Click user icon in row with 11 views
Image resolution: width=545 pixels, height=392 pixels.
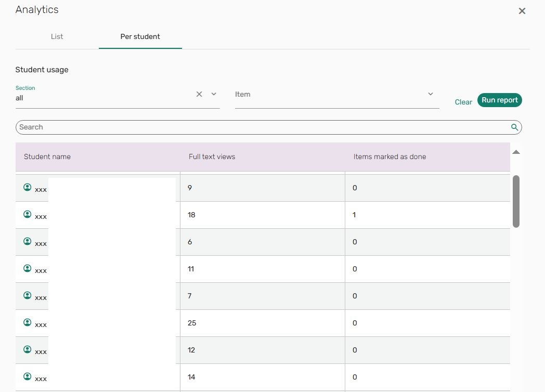28,268
